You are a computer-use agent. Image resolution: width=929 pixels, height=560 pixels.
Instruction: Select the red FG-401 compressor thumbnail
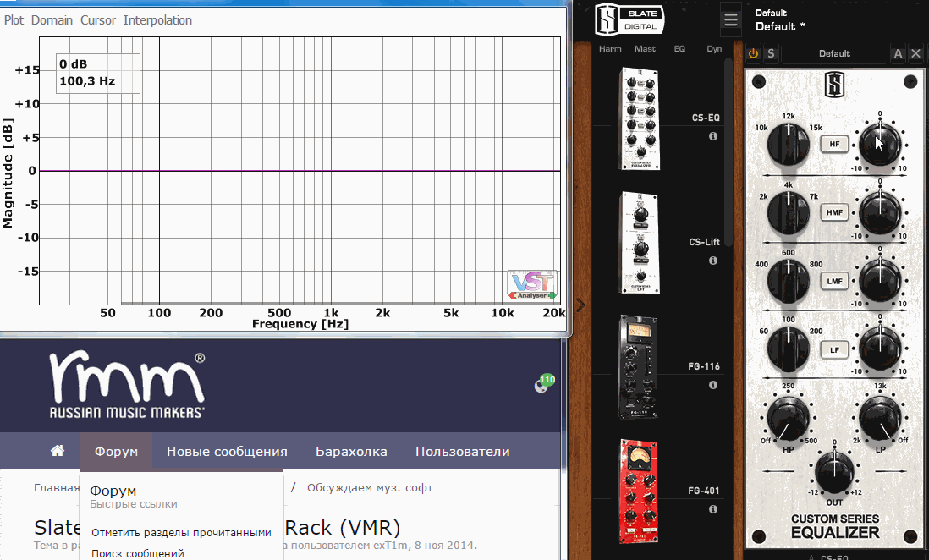[x=638, y=491]
